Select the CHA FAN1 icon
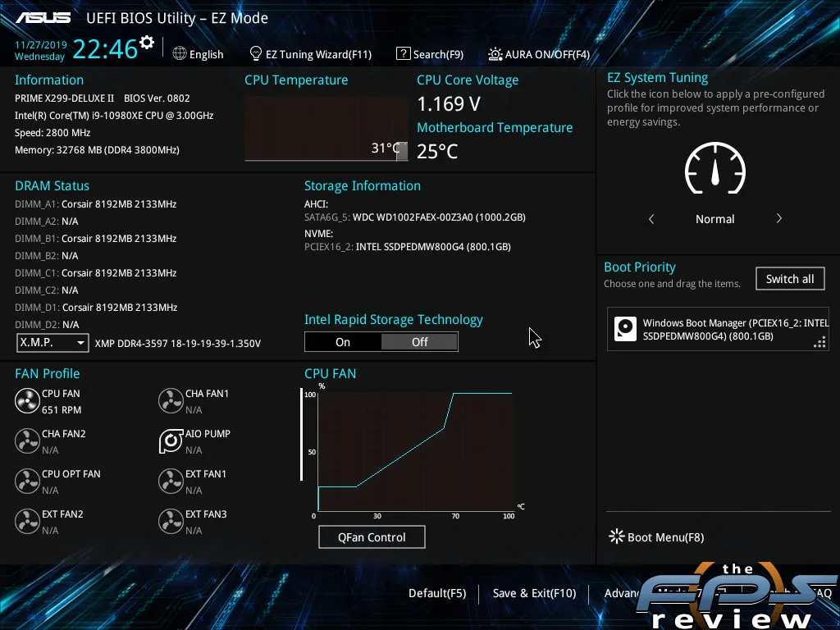The image size is (840, 630). point(171,400)
